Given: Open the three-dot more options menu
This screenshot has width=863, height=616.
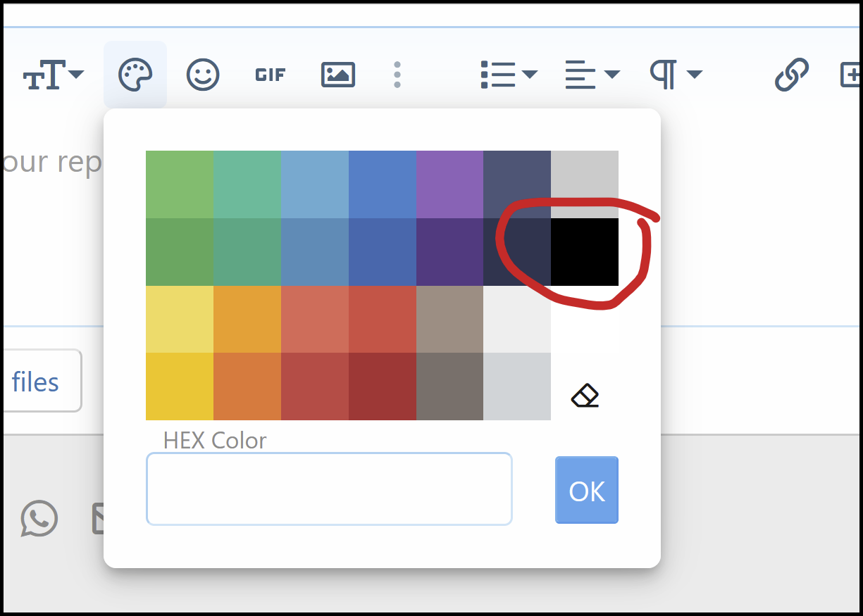Looking at the screenshot, I should click(x=397, y=75).
